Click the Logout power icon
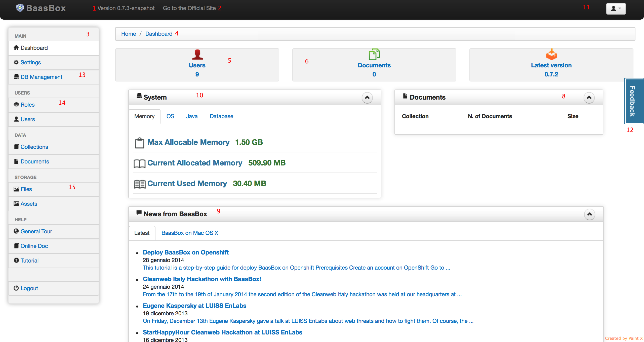The width and height of the screenshot is (644, 342). pos(16,288)
